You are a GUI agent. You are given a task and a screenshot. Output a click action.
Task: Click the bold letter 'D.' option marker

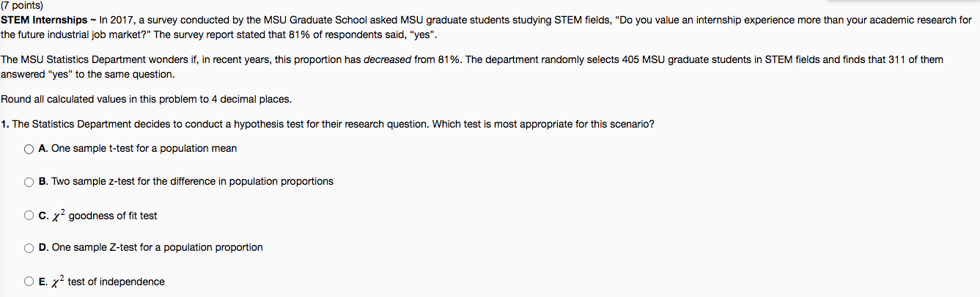click(44, 247)
